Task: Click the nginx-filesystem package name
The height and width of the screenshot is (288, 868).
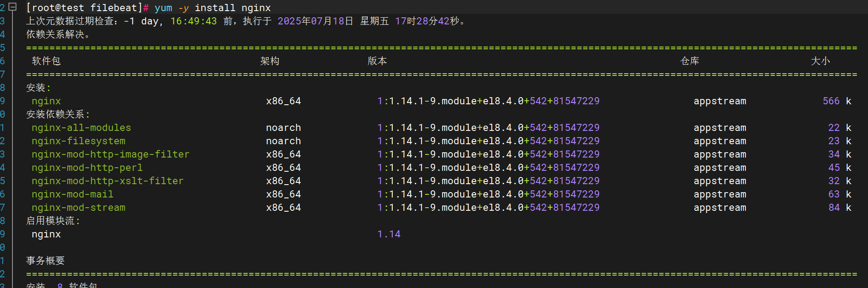Action: 79,141
